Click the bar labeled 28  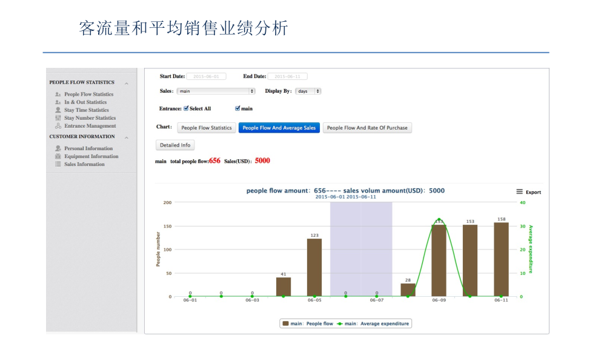tap(408, 290)
